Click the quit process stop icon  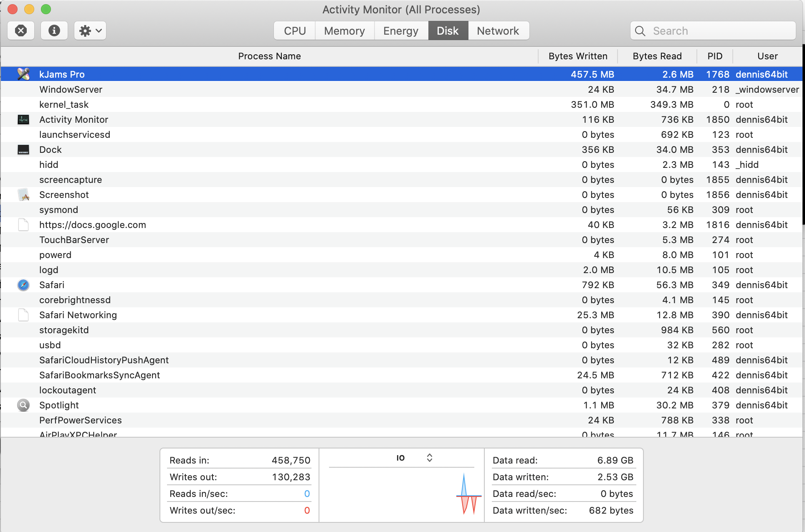[21, 30]
